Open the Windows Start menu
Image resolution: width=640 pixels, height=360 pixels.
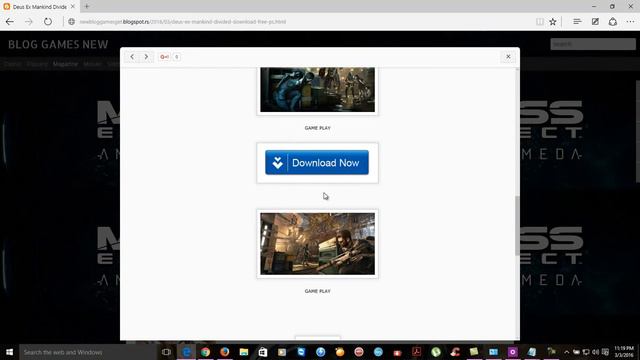point(9,352)
